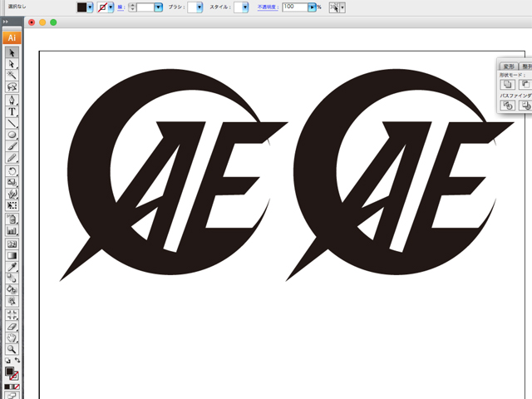Image resolution: width=532 pixels, height=399 pixels.
Task: Swap fill and stroke colors
Action: (x=17, y=360)
